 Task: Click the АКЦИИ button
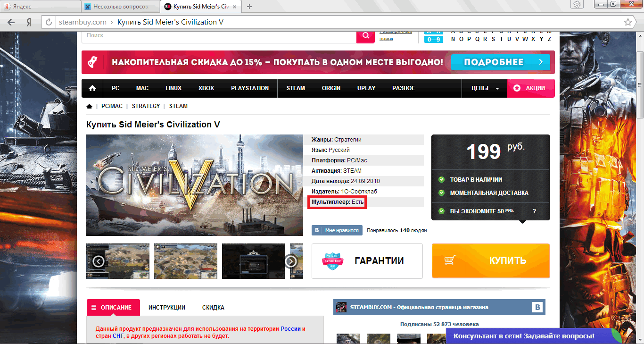click(531, 88)
